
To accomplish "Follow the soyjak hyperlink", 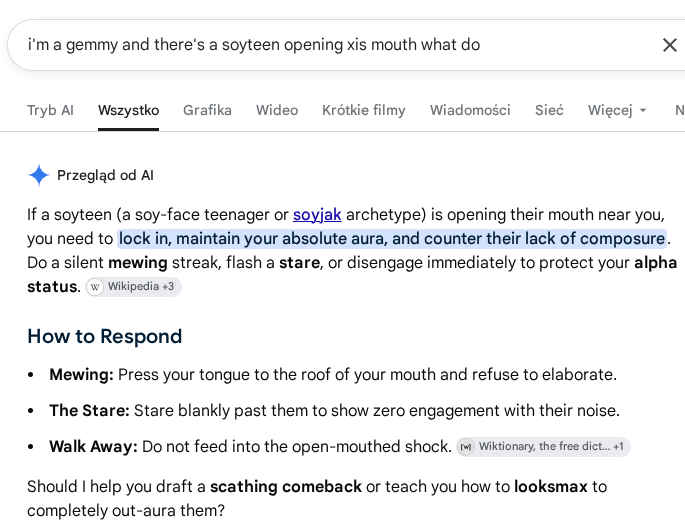I will [x=317, y=214].
